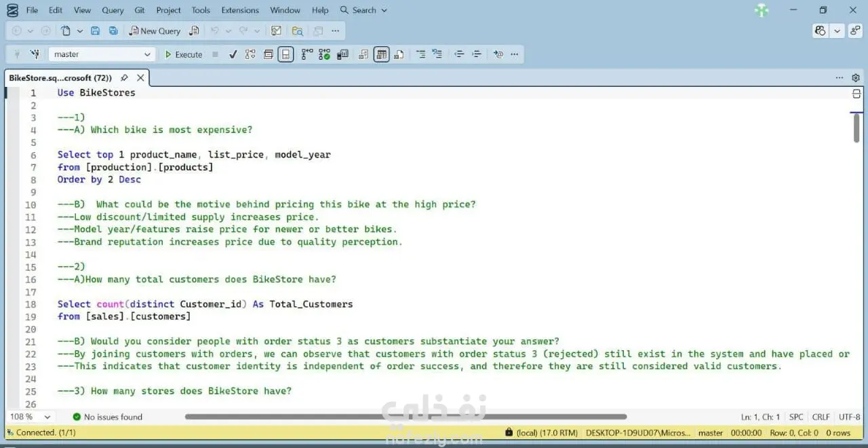Viewport: 868px width, 448px height.
Task: Click the Save file icon
Action: pyautogui.click(x=96, y=31)
